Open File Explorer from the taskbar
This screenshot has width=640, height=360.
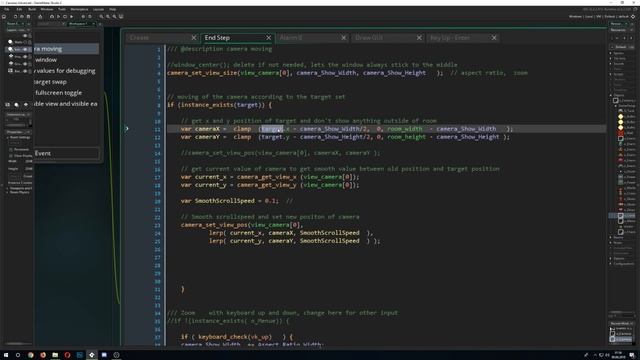pyautogui.click(x=55, y=355)
